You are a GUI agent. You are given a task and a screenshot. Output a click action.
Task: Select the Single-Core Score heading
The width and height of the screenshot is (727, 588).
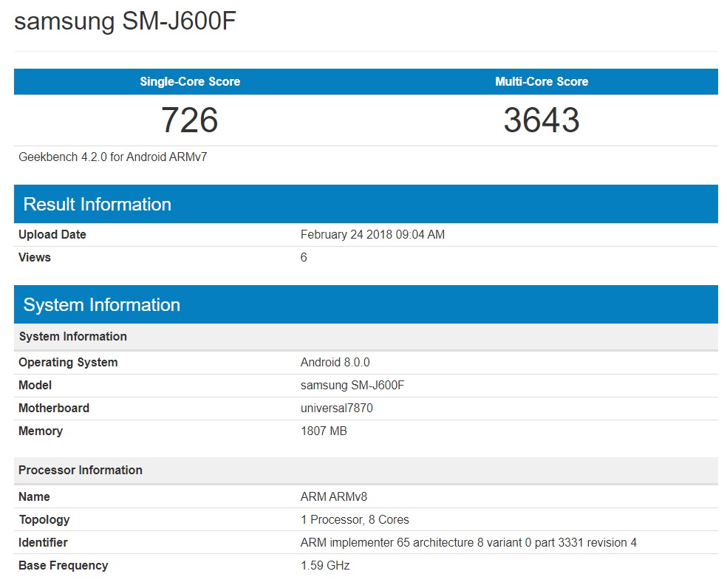click(x=190, y=81)
